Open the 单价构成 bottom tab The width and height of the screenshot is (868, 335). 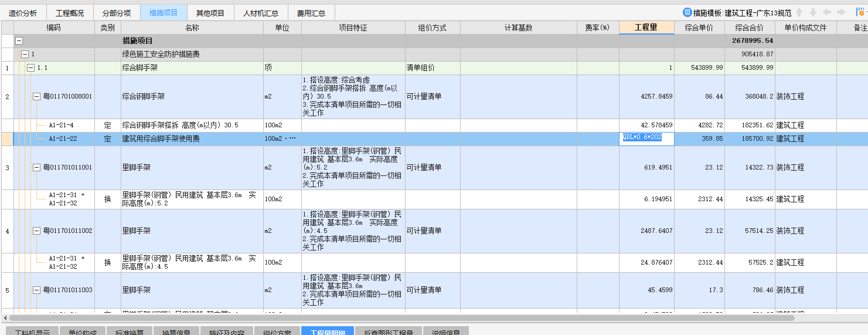tap(81, 331)
